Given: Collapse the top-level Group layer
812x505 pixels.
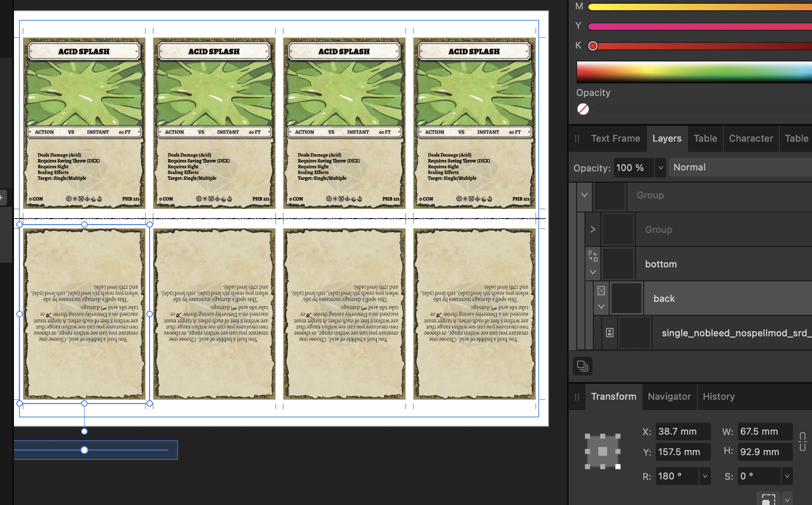Looking at the screenshot, I should 584,195.
